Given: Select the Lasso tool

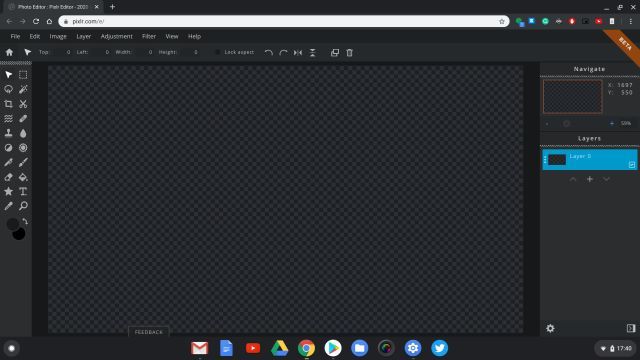Looking at the screenshot, I should pyautogui.click(x=8, y=89).
